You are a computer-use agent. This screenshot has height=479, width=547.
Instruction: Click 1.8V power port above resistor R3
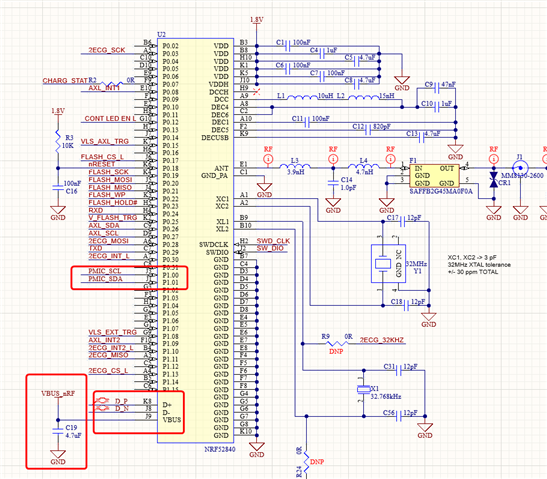pos(58,111)
